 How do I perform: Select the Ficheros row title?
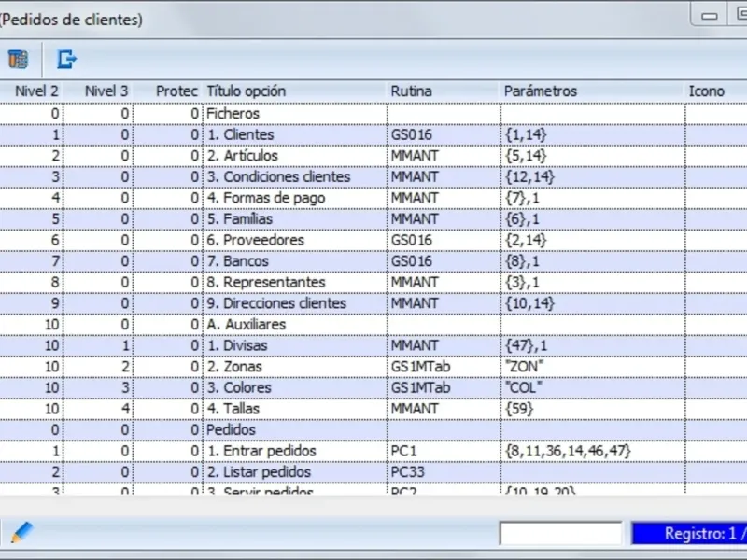coord(233,113)
